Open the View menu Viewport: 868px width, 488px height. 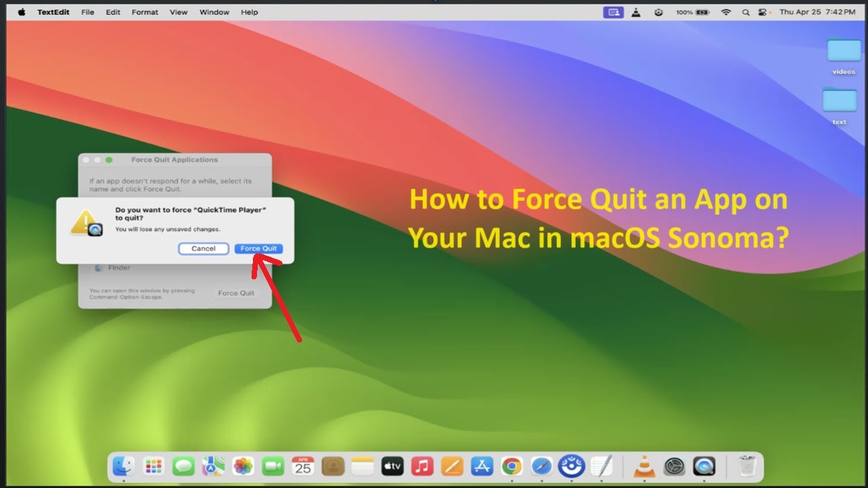pos(179,12)
